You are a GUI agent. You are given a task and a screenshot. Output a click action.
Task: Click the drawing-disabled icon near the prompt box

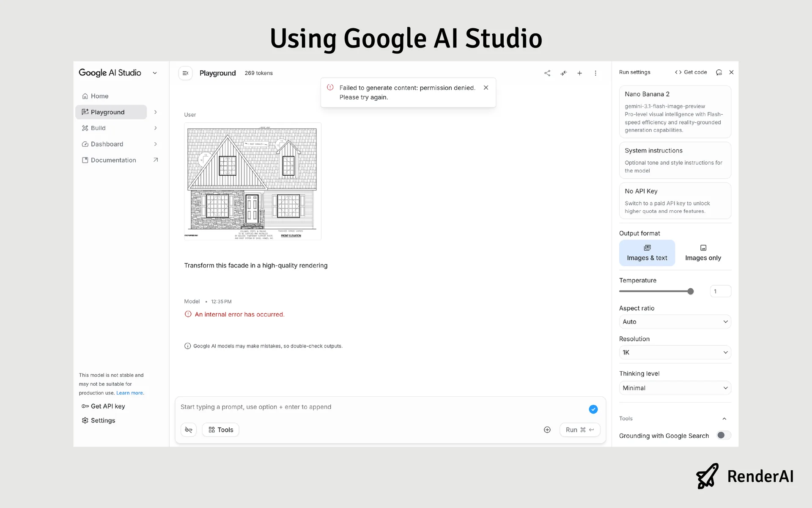pos(188,429)
